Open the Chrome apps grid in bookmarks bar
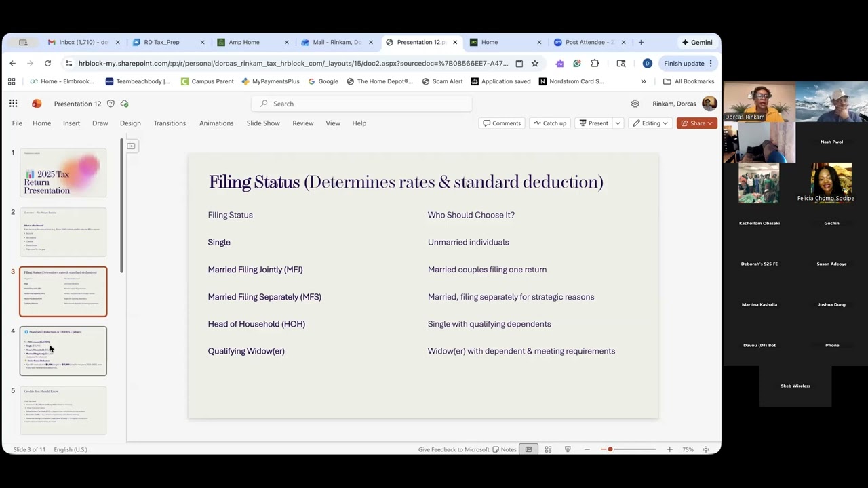This screenshot has width=868, height=488. coord(12,81)
